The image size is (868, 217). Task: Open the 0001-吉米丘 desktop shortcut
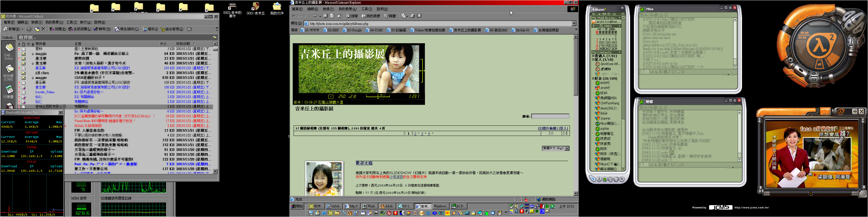click(x=256, y=9)
